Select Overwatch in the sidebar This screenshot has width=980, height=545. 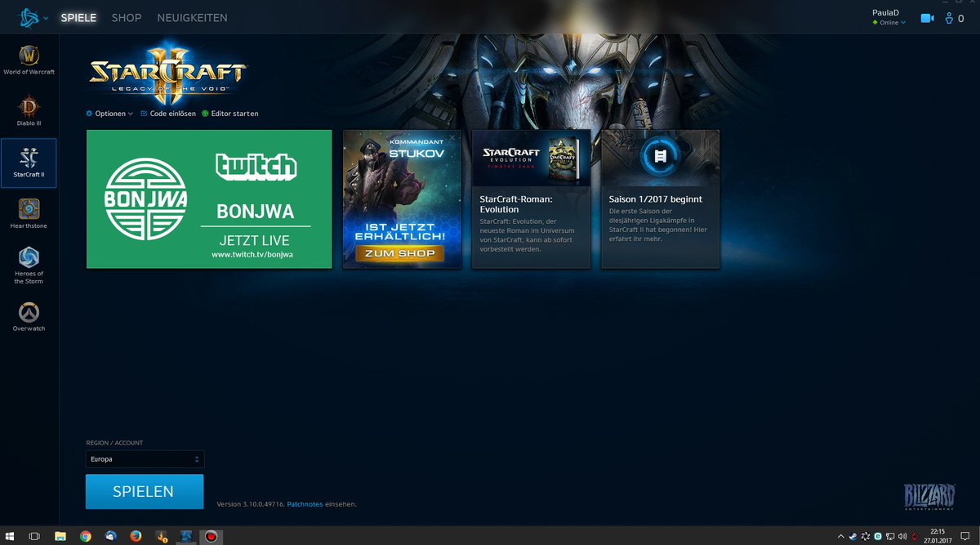coord(29,317)
